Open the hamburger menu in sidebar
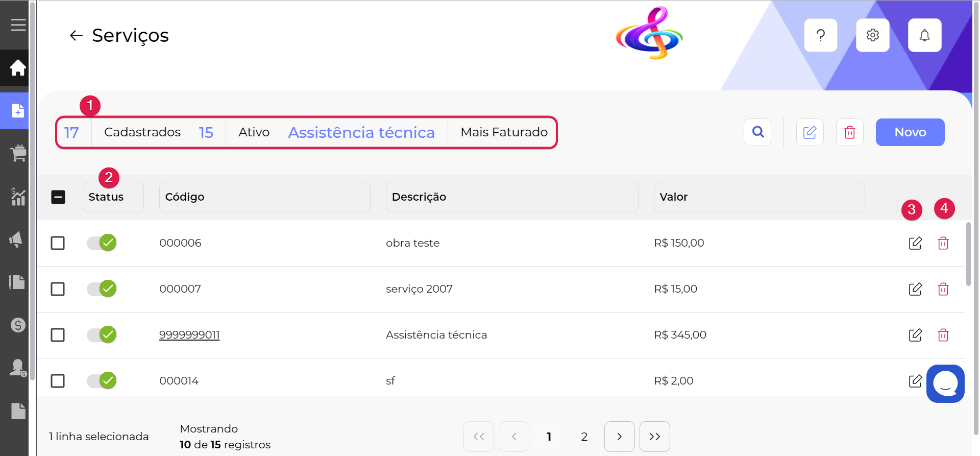Image resolution: width=980 pixels, height=456 pixels. point(18,25)
